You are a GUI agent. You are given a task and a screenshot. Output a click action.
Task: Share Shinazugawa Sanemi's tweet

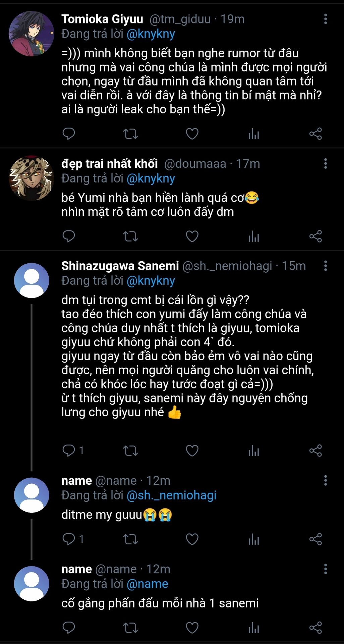coord(316,450)
